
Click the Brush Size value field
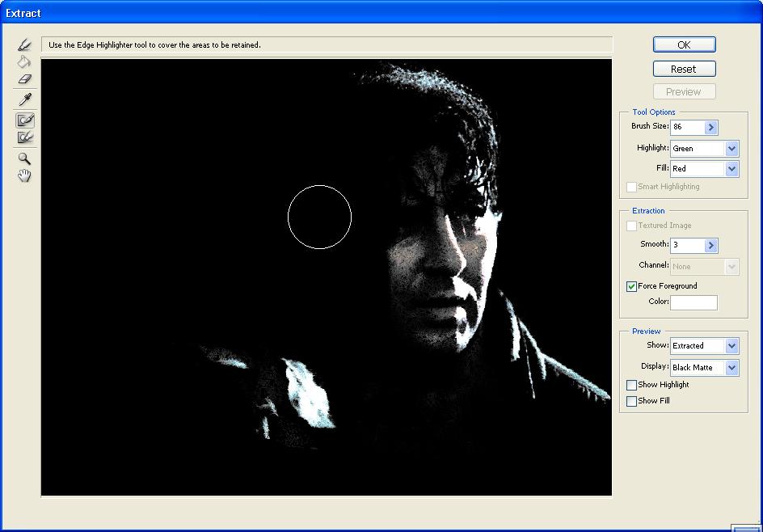pos(688,127)
